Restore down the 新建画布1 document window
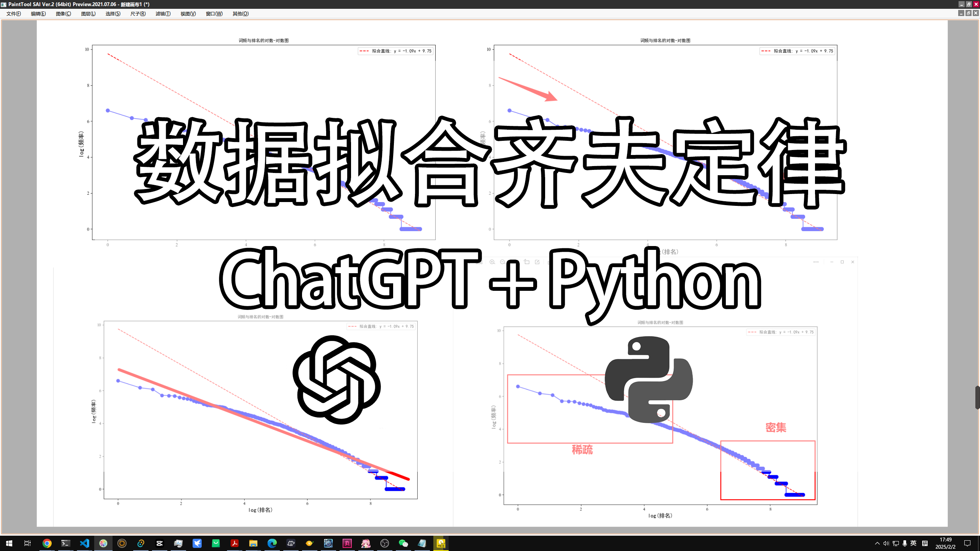Image resolution: width=980 pixels, height=551 pixels. 969,13
